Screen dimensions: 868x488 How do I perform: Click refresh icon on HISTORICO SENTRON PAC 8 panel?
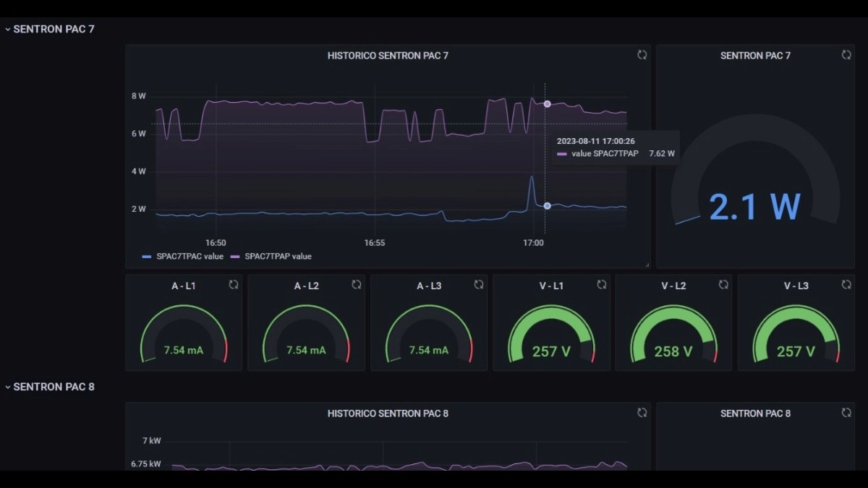(642, 413)
